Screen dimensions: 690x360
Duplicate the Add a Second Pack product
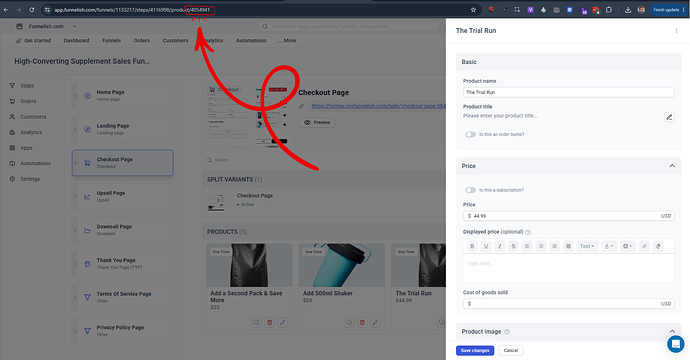click(257, 323)
